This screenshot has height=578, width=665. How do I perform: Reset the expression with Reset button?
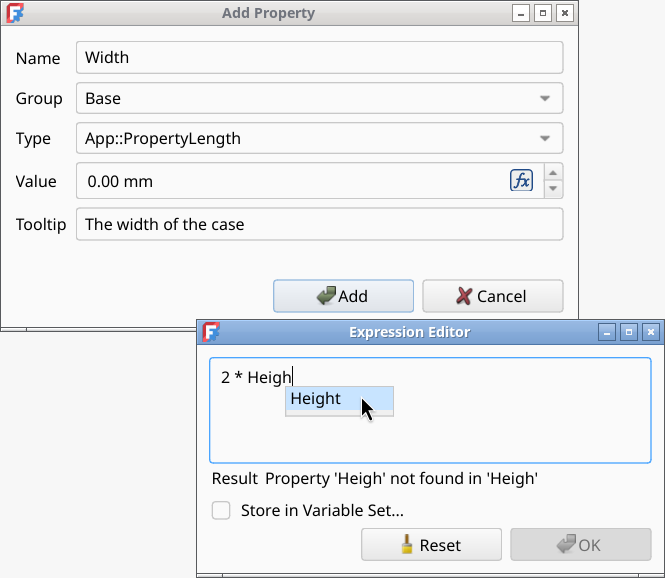(x=431, y=545)
